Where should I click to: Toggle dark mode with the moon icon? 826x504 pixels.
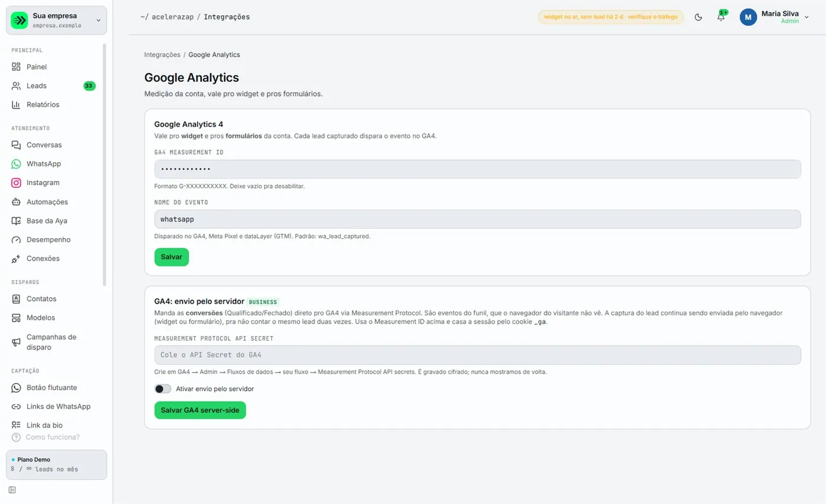pos(699,17)
